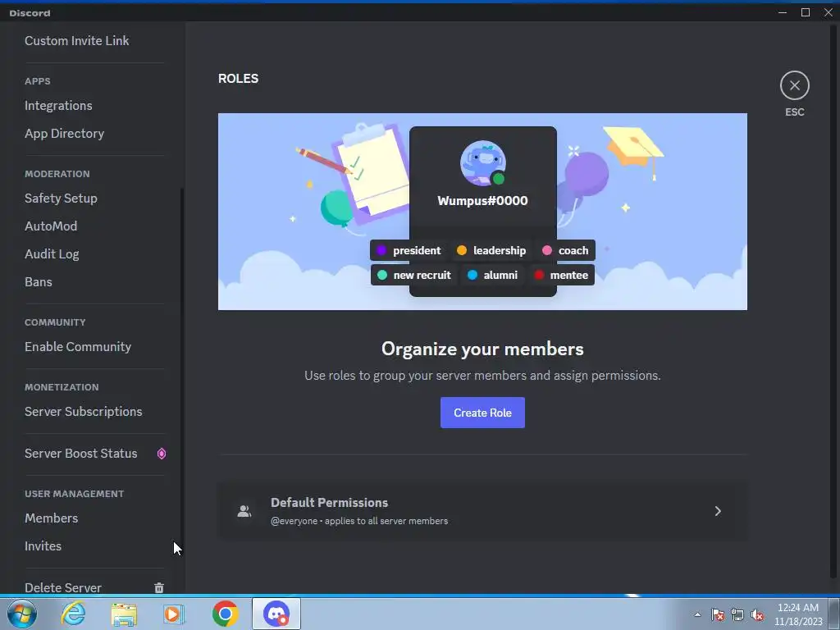Screen dimensions: 840x630
Task: Select AutoMod in the sidebar
Action: click(x=51, y=226)
